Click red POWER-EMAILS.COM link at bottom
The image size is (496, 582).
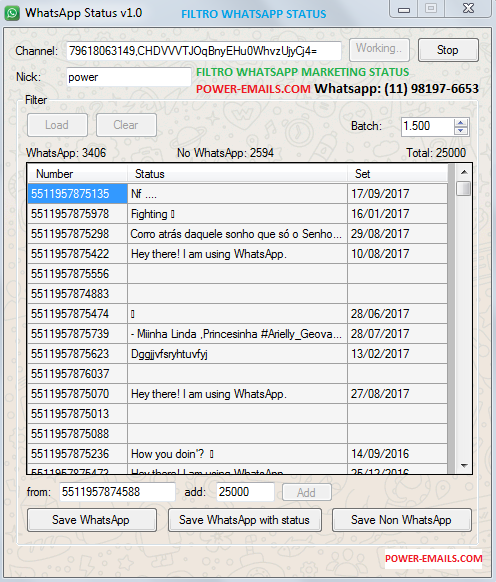tap(433, 559)
